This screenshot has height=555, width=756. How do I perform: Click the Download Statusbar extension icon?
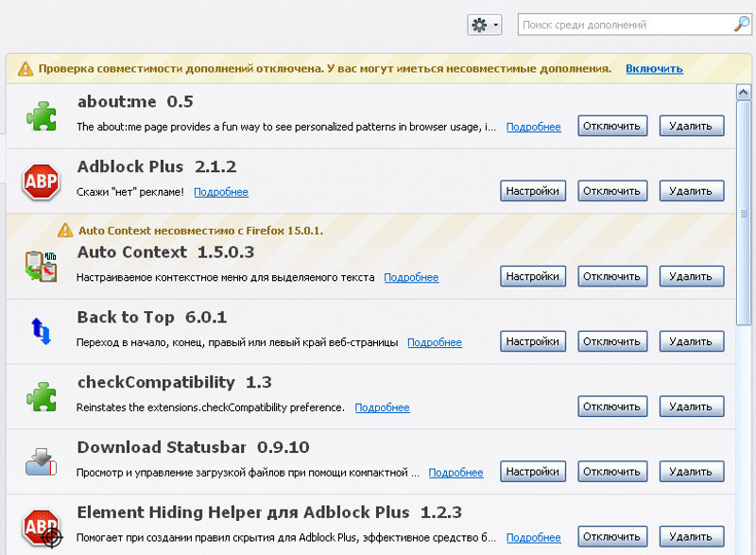tap(41, 461)
